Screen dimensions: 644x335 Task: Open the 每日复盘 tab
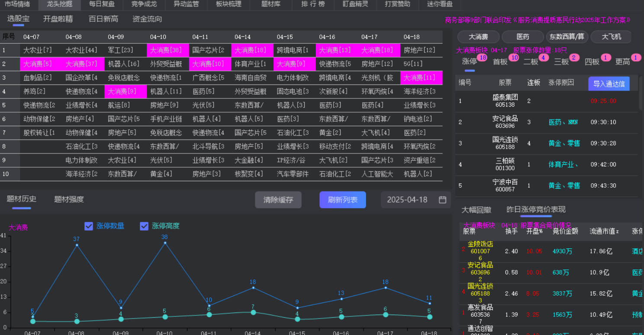(102, 4)
